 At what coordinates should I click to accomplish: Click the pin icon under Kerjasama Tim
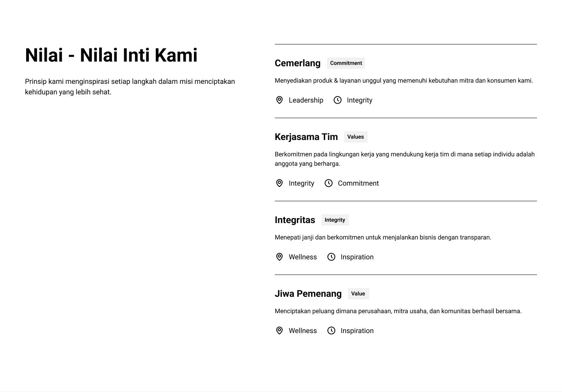point(279,183)
